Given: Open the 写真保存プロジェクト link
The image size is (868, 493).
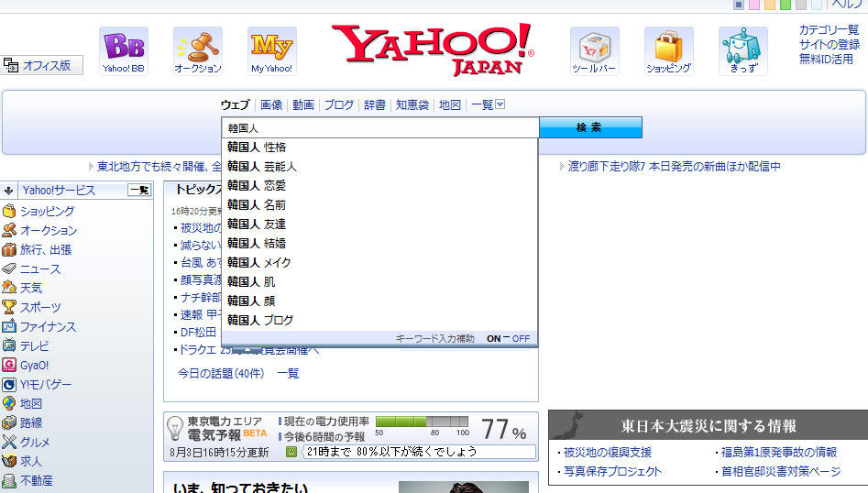Looking at the screenshot, I should pyautogui.click(x=612, y=471).
